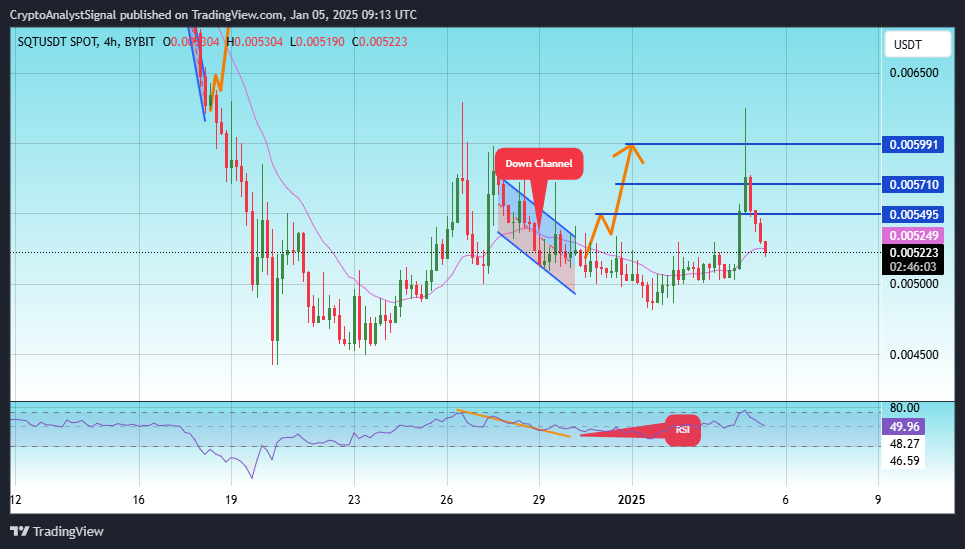Click the 0.005000 price axis value
The width and height of the screenshot is (965, 549).
(x=914, y=284)
